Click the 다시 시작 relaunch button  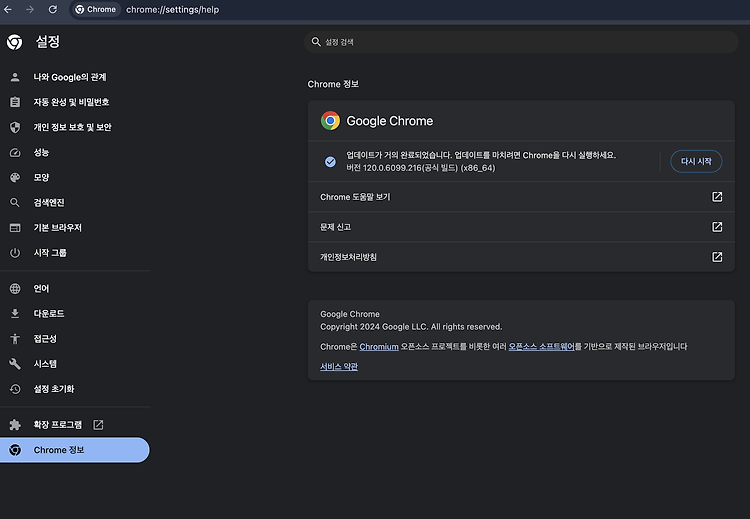point(696,161)
